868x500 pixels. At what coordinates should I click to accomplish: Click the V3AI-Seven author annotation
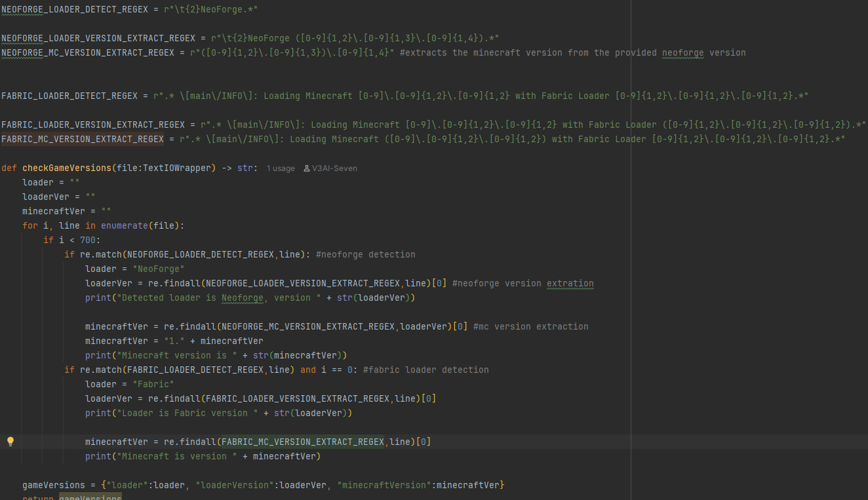tap(335, 168)
